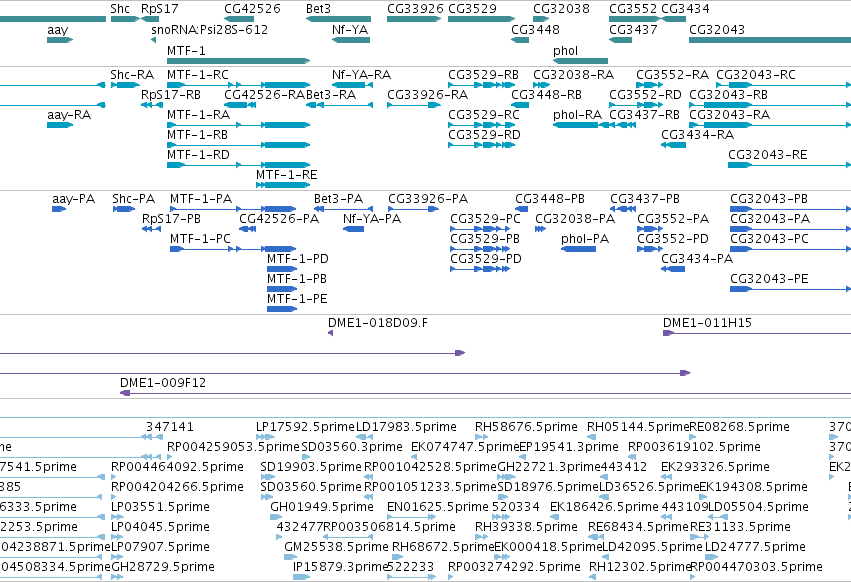The height and width of the screenshot is (582, 851).
Task: Click the CG3529-RB transcript label
Action: 483,74
